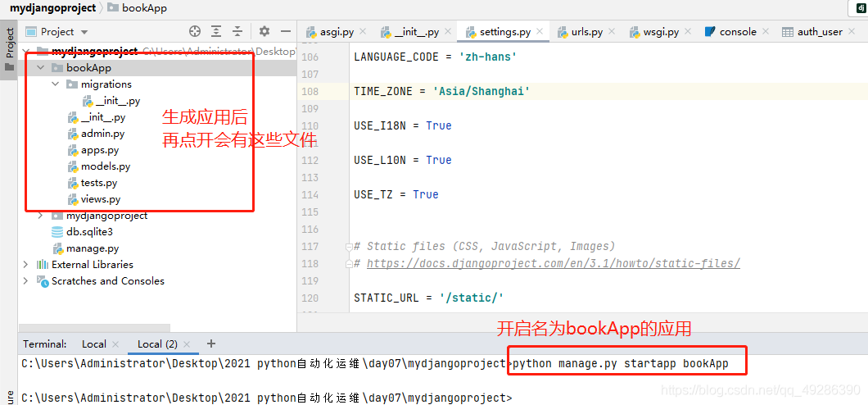Image resolution: width=868 pixels, height=405 pixels.
Task: Close the settings.py tab
Action: [x=540, y=32]
